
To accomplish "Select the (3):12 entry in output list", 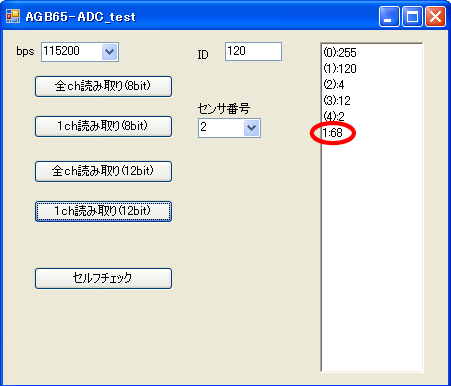I will tap(337, 101).
